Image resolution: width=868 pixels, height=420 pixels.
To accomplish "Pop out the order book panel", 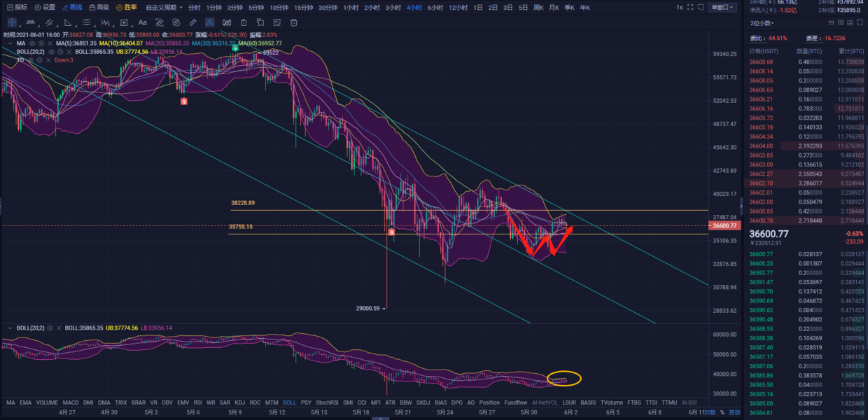I will coord(860,23).
